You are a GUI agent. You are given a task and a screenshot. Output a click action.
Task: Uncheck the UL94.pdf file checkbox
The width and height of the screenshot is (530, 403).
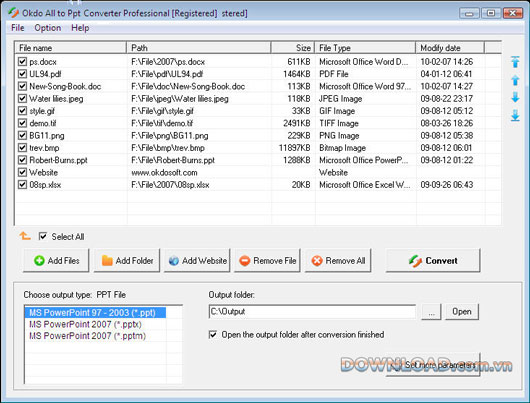click(22, 74)
